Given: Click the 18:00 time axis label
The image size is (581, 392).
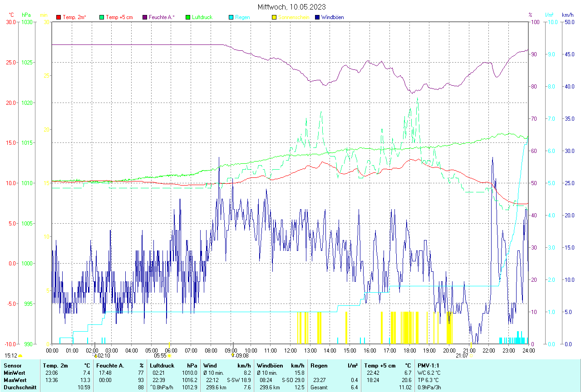Looking at the screenshot, I should click(409, 350).
